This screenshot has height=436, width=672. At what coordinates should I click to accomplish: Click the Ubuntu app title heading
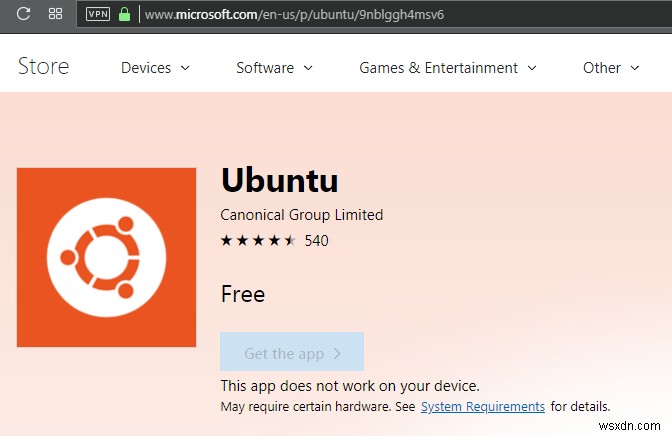pos(280,180)
